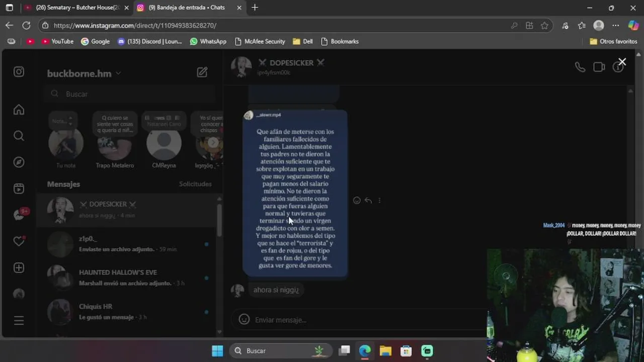This screenshot has width=644, height=362.
Task: Open new browser tab plus button
Action: pos(255,8)
